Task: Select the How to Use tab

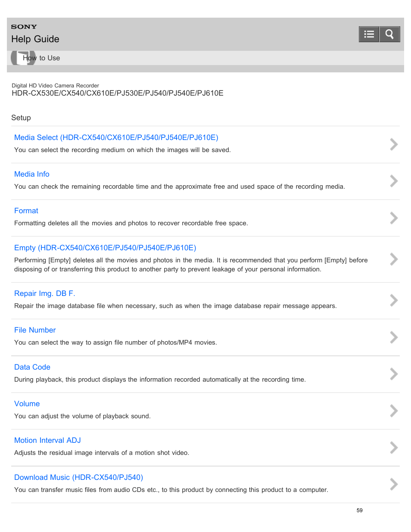Action: (41, 58)
